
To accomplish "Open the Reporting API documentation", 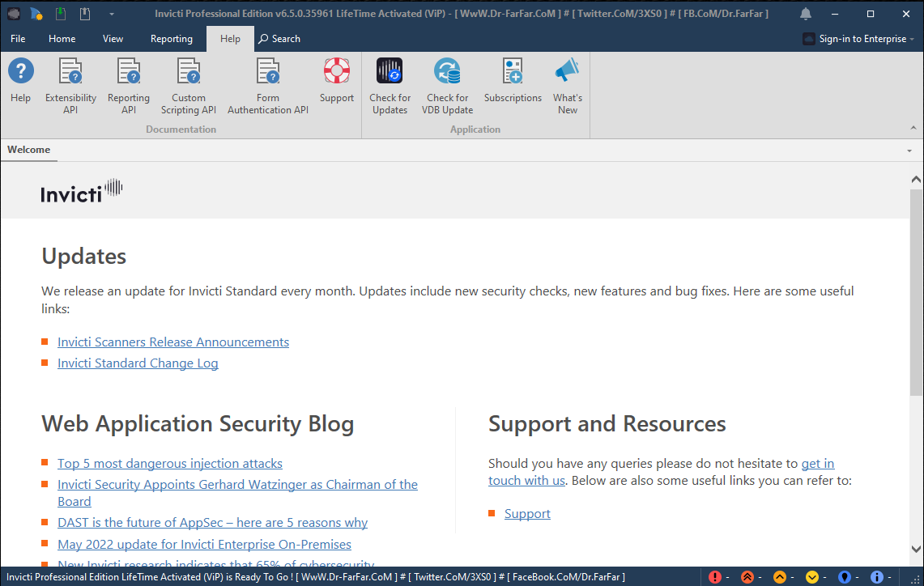I will [x=129, y=86].
